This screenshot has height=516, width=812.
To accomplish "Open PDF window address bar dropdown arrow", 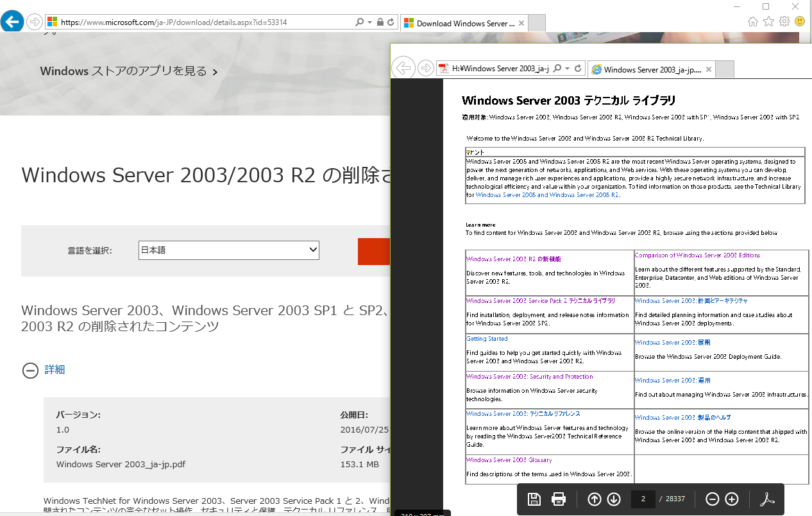I will coord(567,69).
